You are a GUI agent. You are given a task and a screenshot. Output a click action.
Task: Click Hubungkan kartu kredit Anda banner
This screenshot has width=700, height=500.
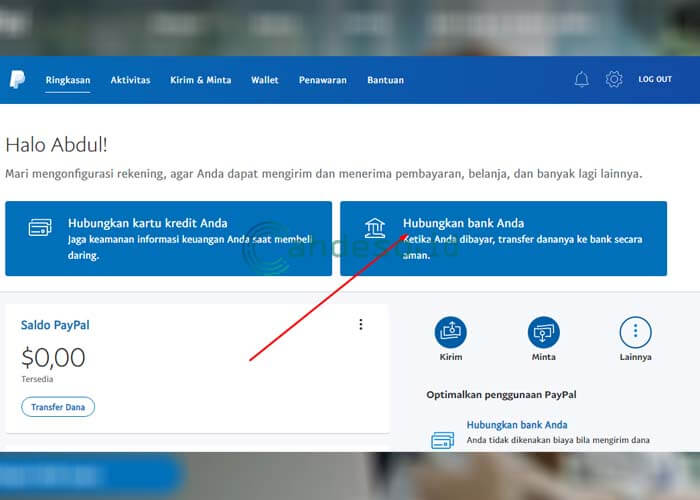(x=168, y=238)
